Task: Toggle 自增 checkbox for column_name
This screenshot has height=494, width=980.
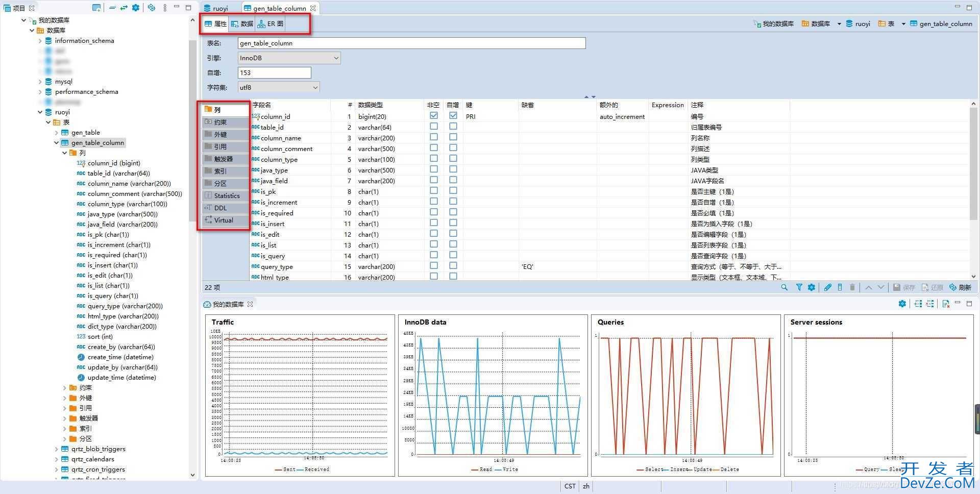Action: pos(453,137)
